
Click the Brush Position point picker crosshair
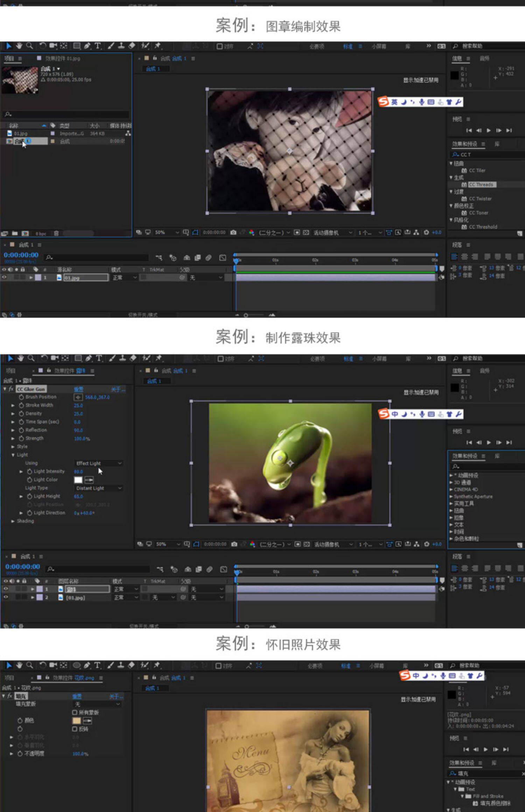(78, 397)
